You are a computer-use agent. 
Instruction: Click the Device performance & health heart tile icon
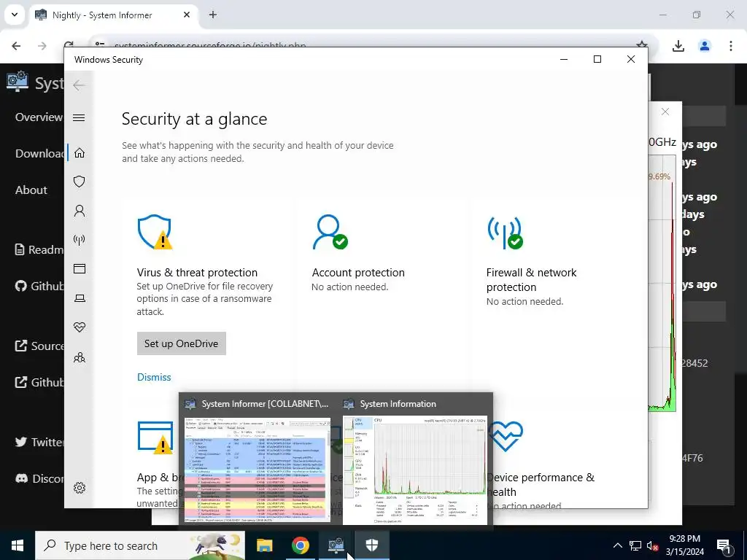(x=506, y=436)
